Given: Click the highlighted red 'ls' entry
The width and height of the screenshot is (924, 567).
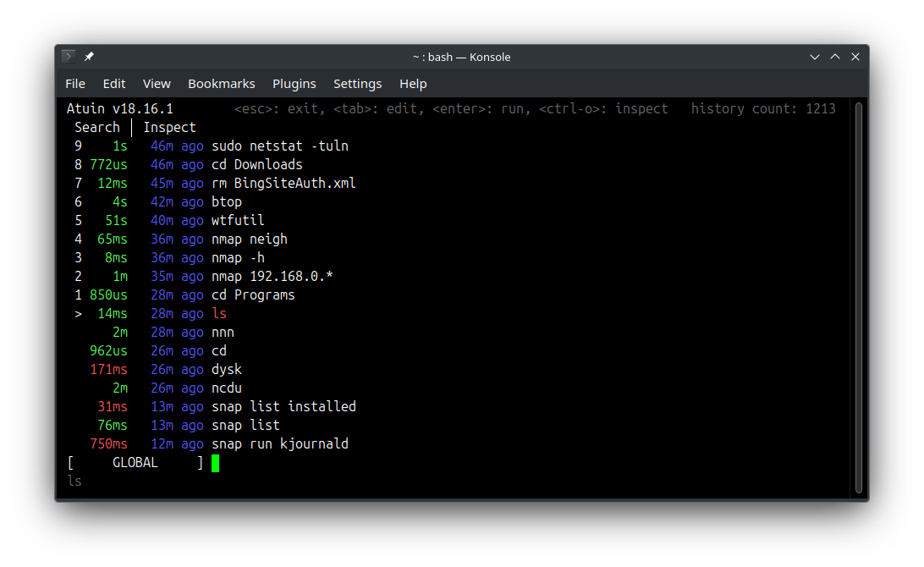Looking at the screenshot, I should 219,314.
